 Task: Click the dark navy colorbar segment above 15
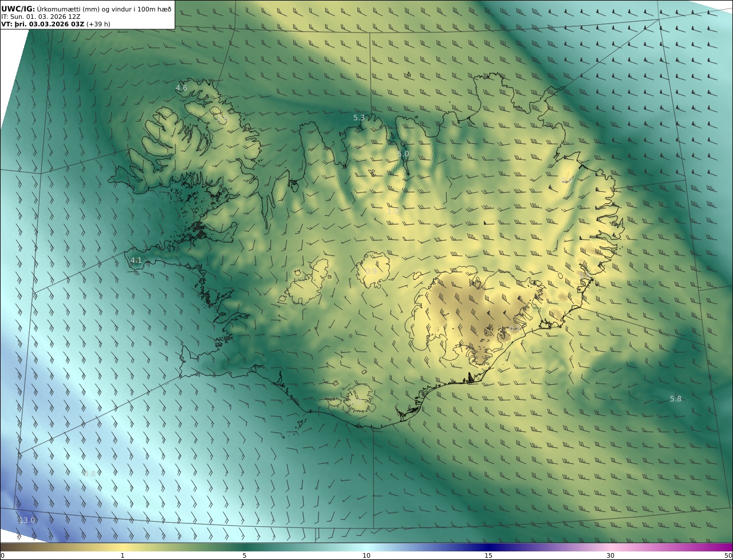[488, 547]
